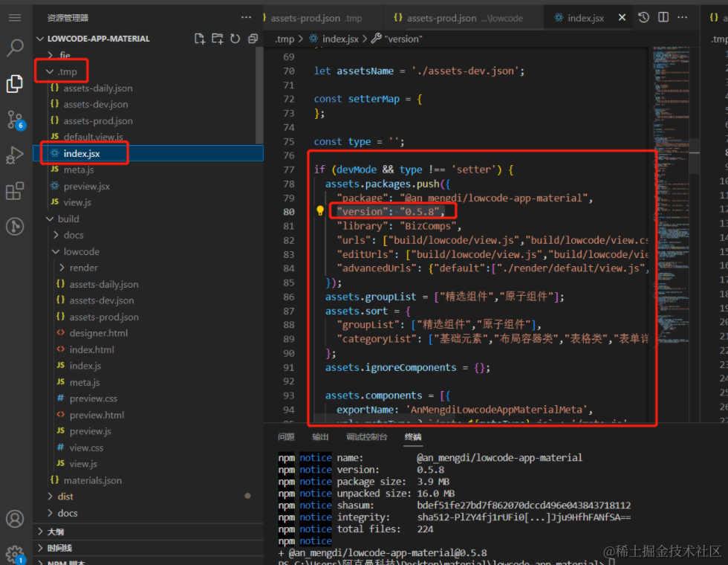Click line number 80 in gutter

[x=289, y=212]
